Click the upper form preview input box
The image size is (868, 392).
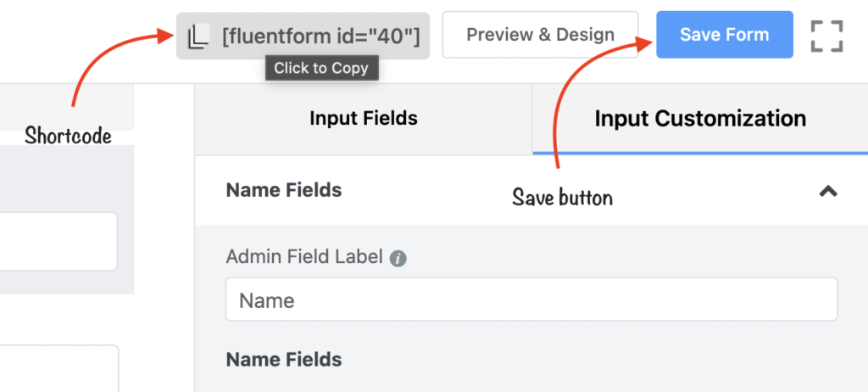(58, 241)
